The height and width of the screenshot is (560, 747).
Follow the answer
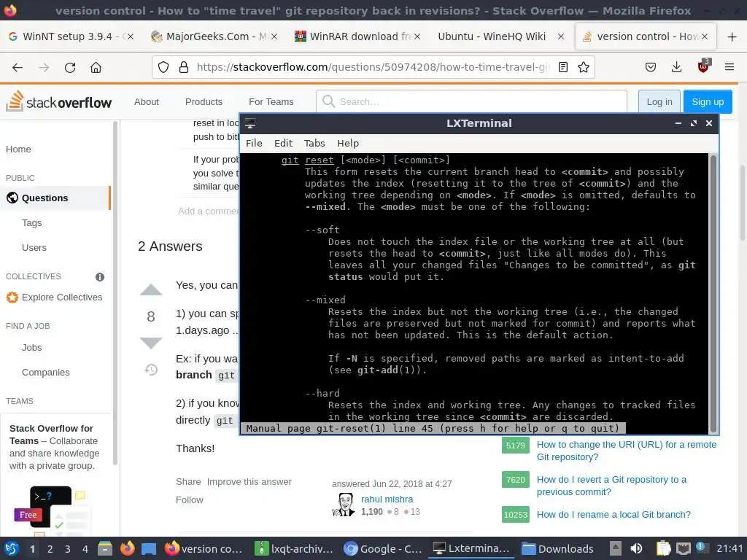(x=189, y=499)
